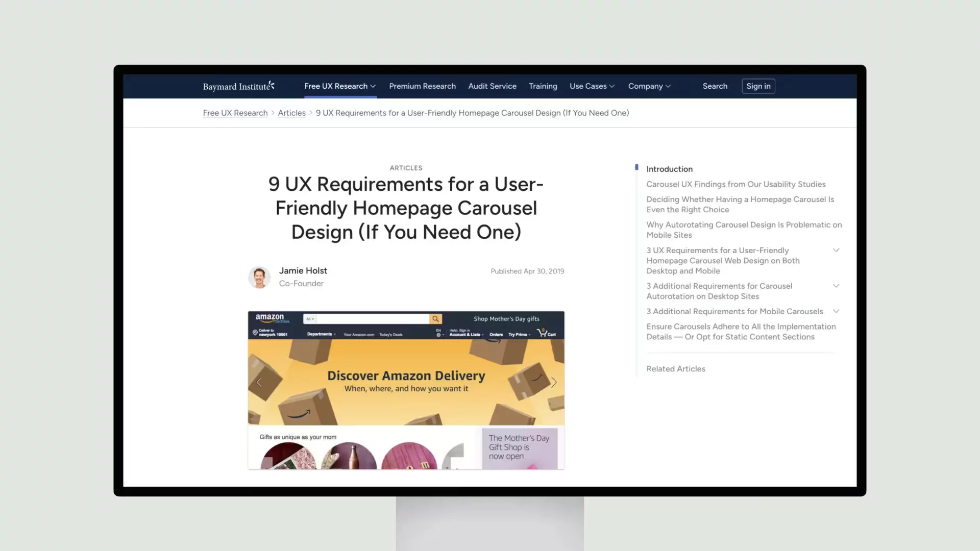Click the Free UX Research breadcrumb link
This screenshot has height=551, width=980.
coord(235,112)
